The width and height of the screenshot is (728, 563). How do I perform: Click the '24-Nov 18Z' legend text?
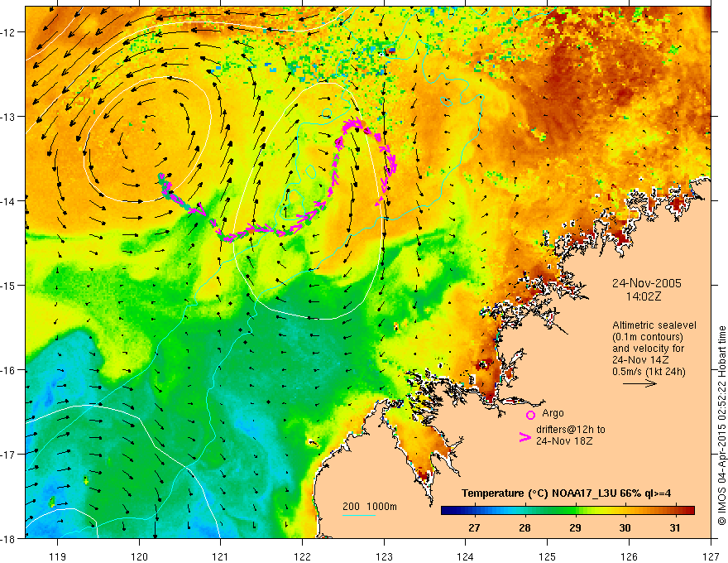(x=564, y=441)
